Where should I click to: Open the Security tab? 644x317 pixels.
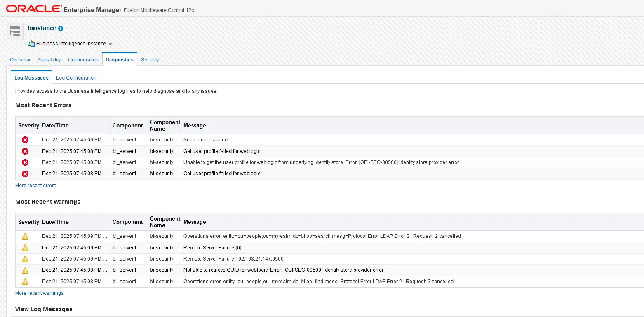pyautogui.click(x=150, y=59)
